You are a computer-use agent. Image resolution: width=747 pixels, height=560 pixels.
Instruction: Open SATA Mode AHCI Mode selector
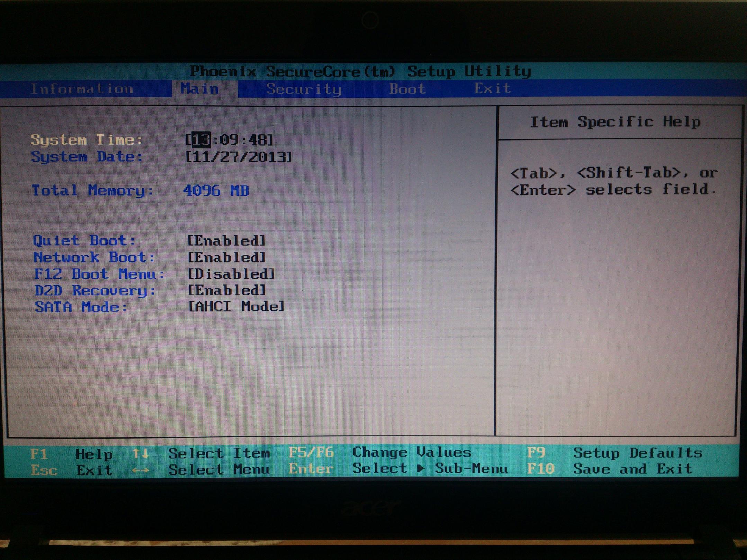point(236,307)
